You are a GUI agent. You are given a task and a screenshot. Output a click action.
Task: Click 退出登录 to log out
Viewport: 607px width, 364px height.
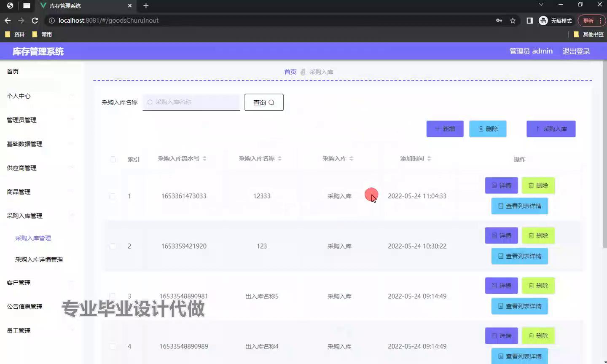point(576,51)
